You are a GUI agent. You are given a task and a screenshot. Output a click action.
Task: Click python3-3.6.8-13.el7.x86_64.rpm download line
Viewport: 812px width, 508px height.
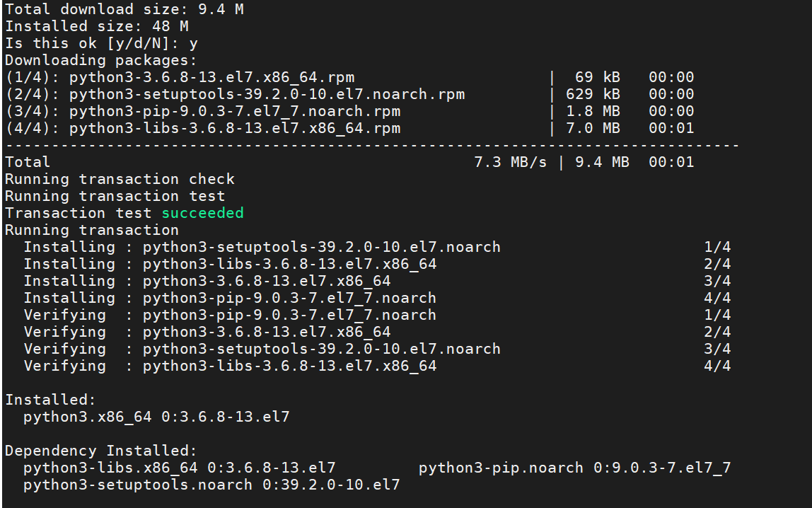click(x=211, y=77)
